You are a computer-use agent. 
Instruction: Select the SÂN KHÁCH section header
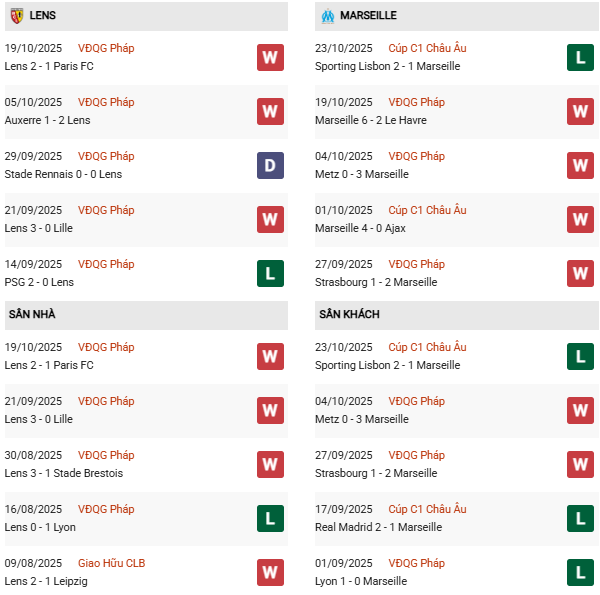tap(349, 314)
